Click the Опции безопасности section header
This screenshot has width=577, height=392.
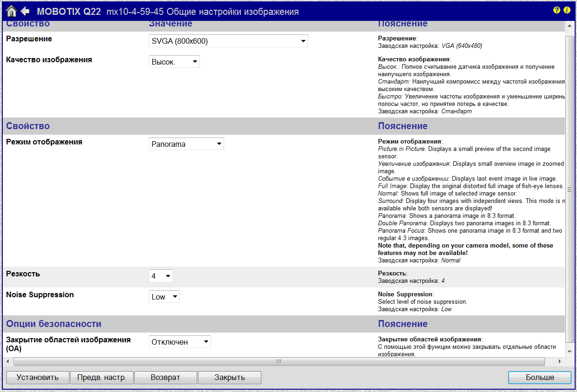(53, 324)
